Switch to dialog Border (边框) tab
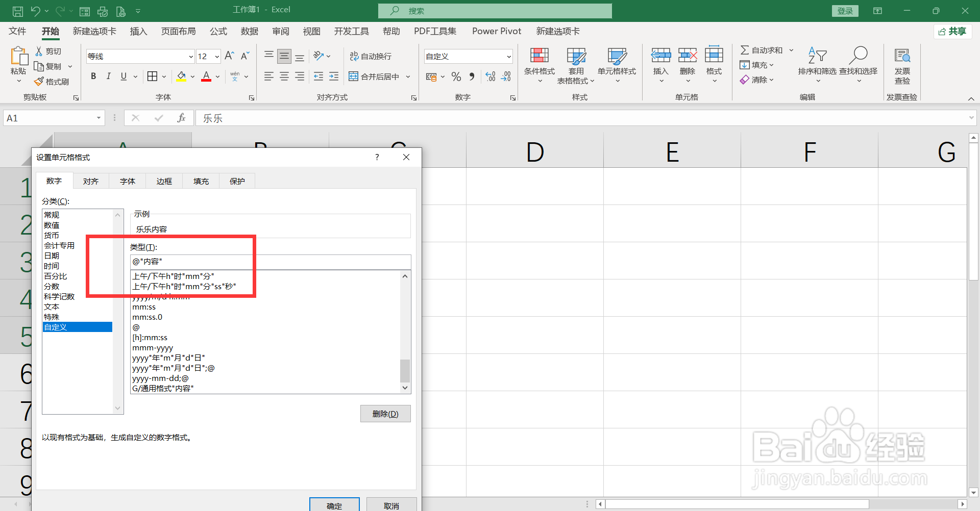 click(164, 181)
